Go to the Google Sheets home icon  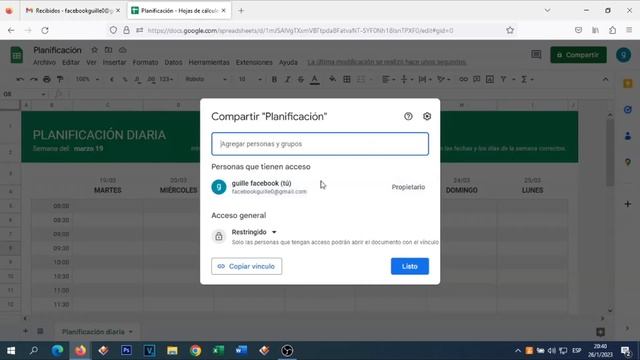click(17, 55)
